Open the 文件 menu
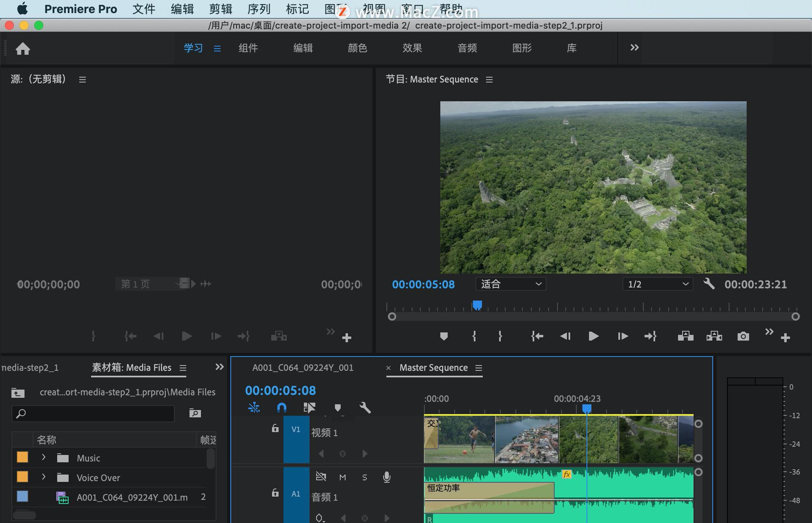Viewport: 812px width, 523px height. point(144,9)
